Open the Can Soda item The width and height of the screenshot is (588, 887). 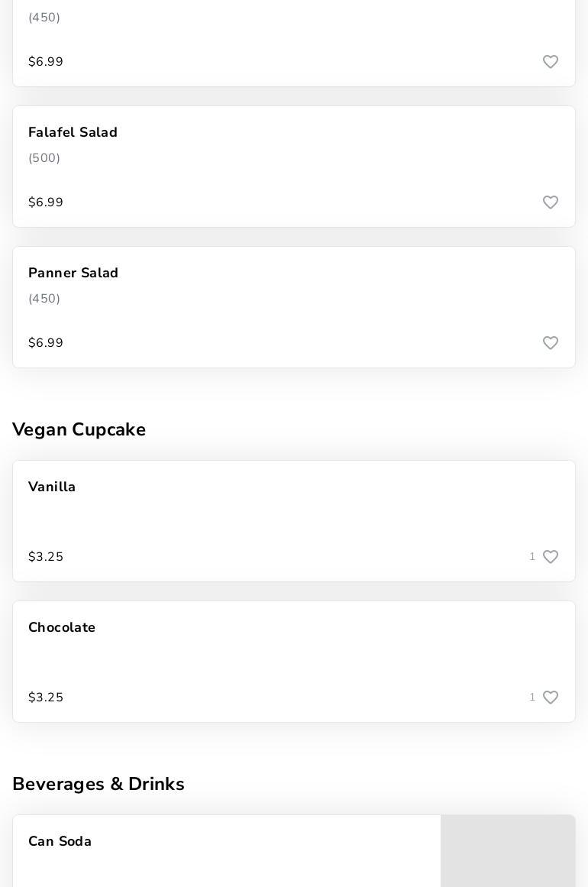(x=60, y=841)
